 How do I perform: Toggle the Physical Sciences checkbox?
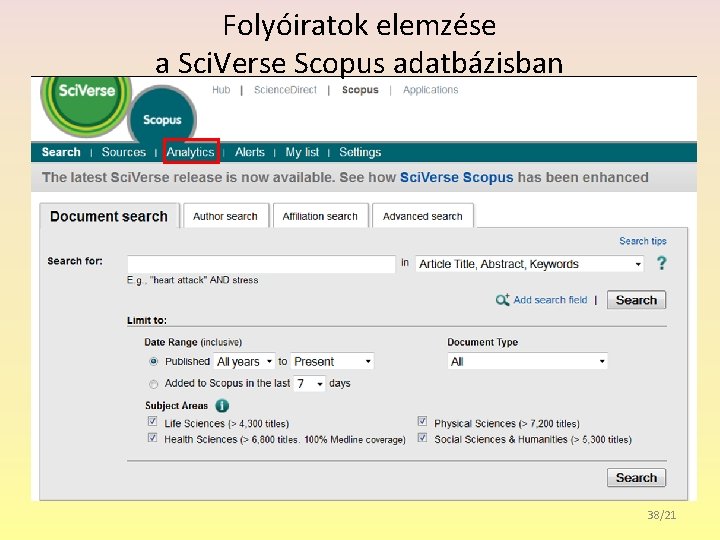pos(422,422)
